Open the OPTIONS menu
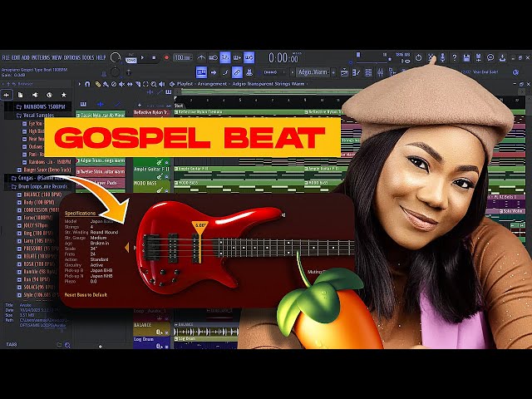The image size is (532, 399). click(x=72, y=57)
